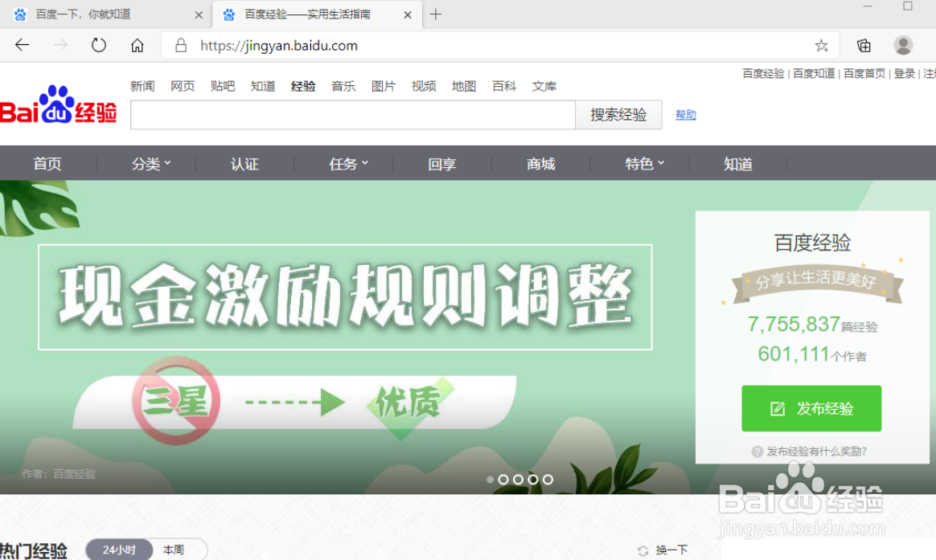Click the 作者：百度经验 caption on banner

click(x=59, y=474)
